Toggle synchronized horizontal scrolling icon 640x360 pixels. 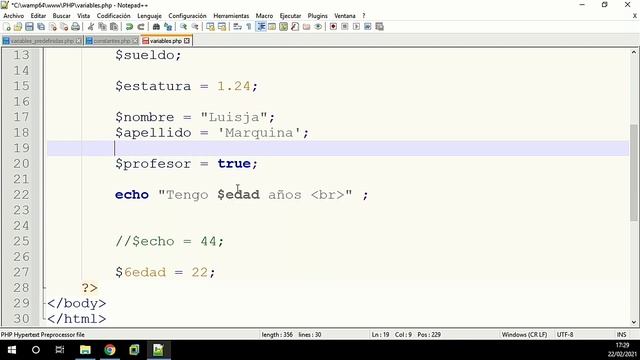coord(222,27)
